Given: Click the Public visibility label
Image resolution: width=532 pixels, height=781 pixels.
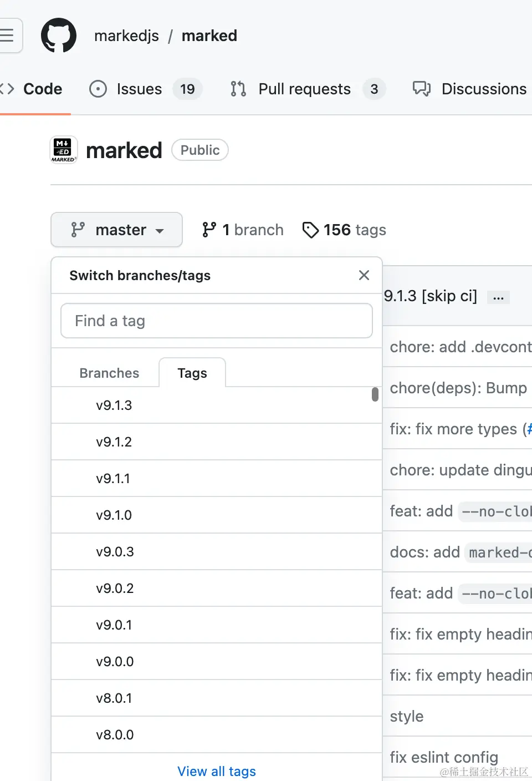Looking at the screenshot, I should pos(200,150).
